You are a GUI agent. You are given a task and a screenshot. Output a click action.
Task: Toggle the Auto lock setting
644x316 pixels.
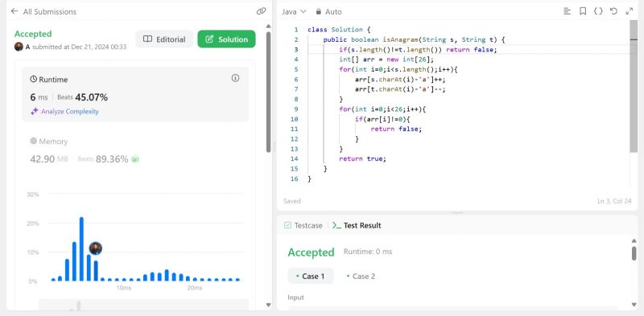[x=328, y=11]
